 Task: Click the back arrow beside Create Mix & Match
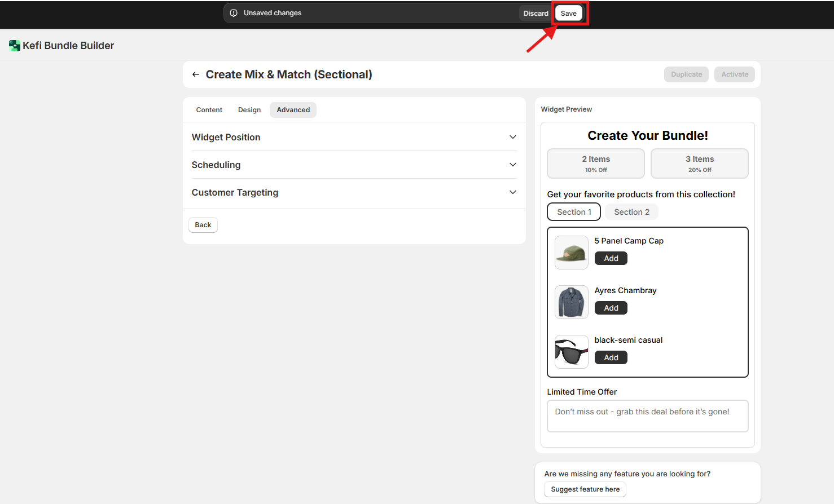tap(196, 74)
